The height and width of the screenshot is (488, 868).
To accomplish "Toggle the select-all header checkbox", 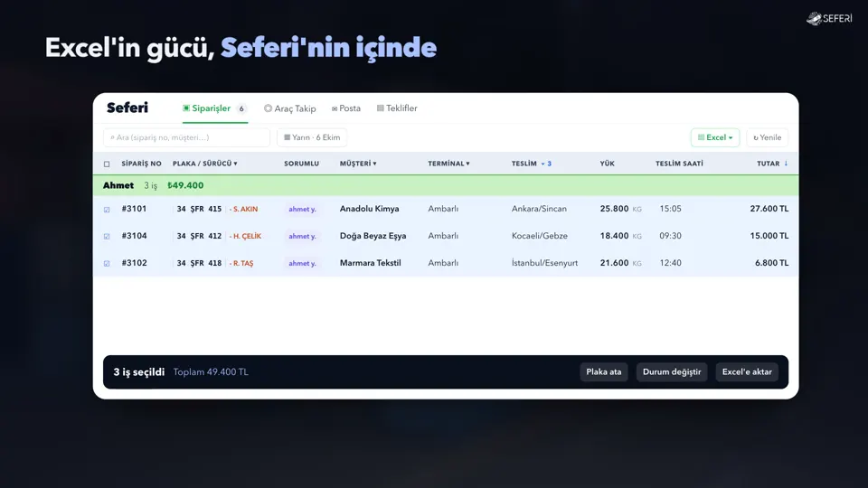I will (x=107, y=164).
